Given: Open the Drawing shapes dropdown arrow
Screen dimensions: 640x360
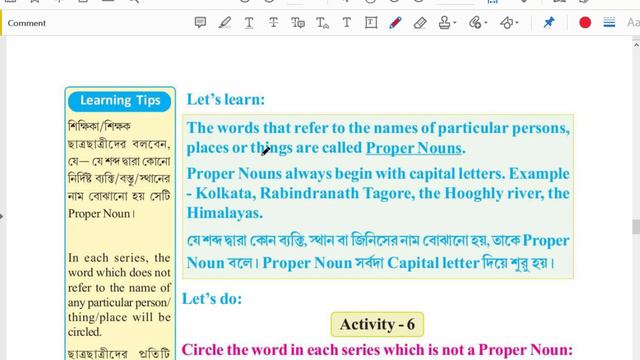Looking at the screenshot, I should tap(517, 23).
